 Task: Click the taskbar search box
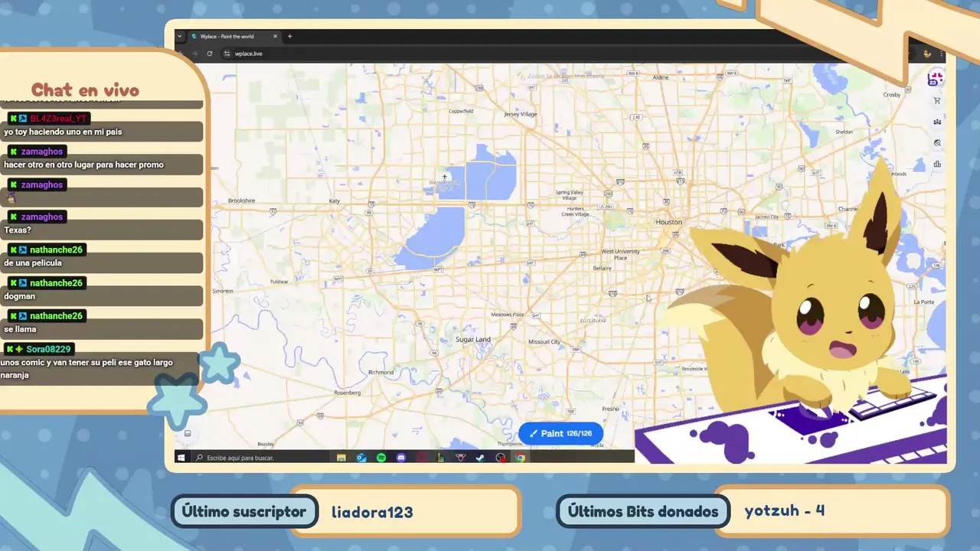tap(261, 458)
